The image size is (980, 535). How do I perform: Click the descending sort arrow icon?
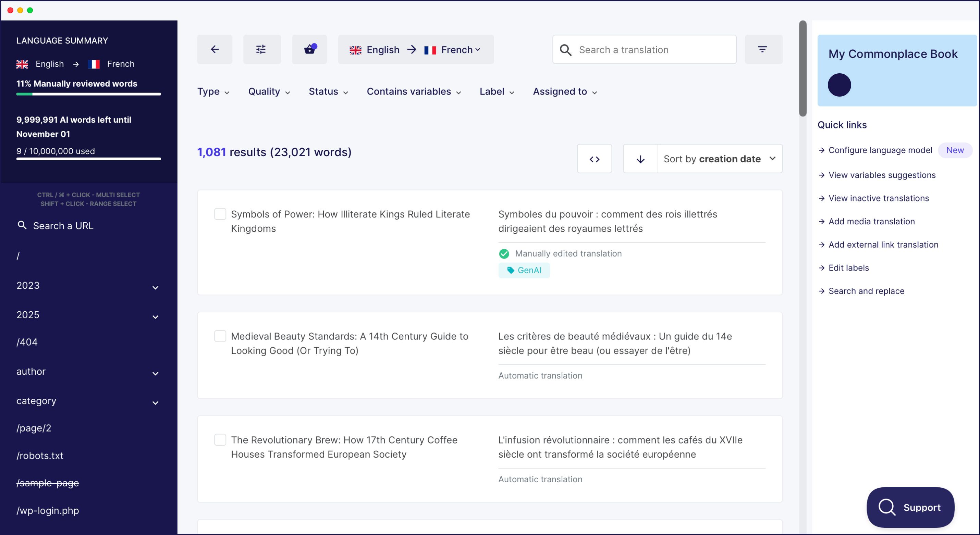(x=640, y=159)
